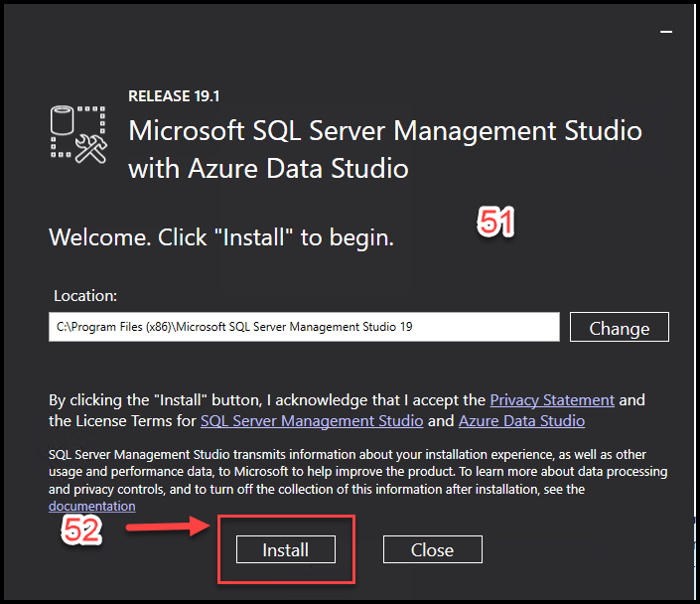Click the Welcome message text
The height and width of the screenshot is (604, 700).
(221, 237)
